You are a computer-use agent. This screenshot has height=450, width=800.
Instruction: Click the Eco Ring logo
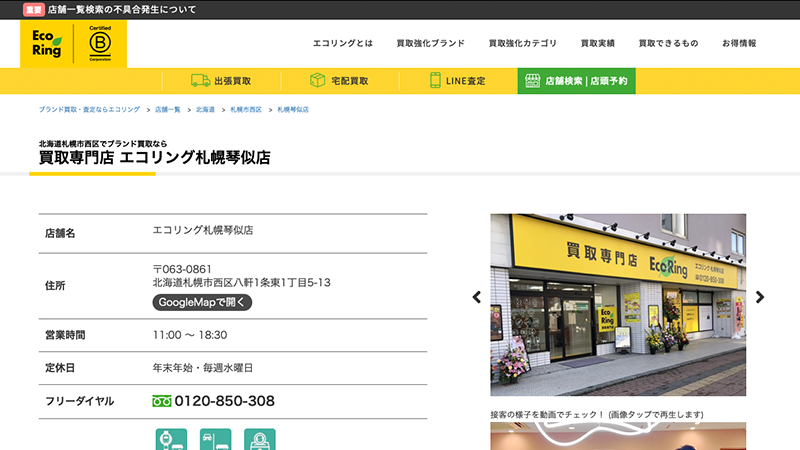coord(47,45)
